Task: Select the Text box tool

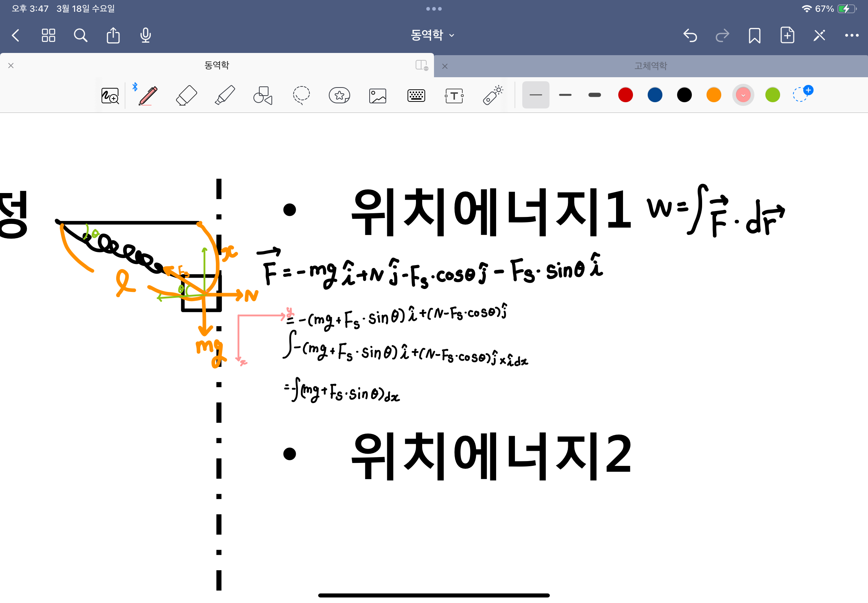Action: point(454,95)
